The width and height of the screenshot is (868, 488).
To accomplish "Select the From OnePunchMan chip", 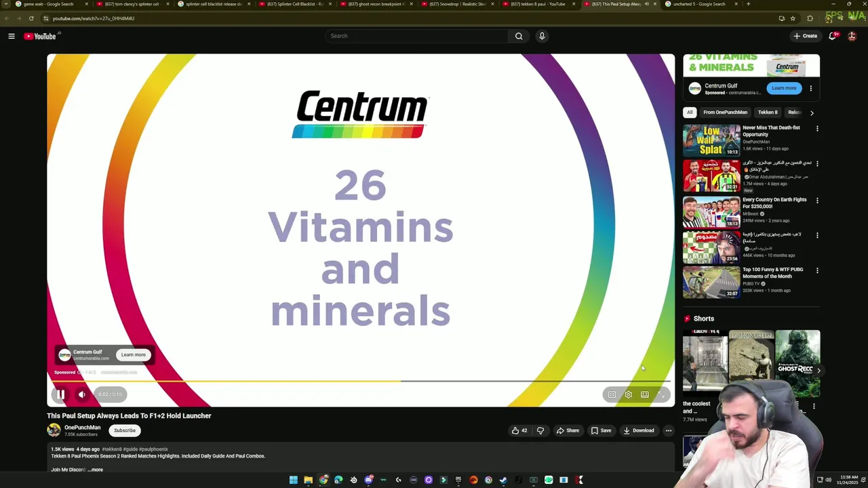I will pos(725,113).
